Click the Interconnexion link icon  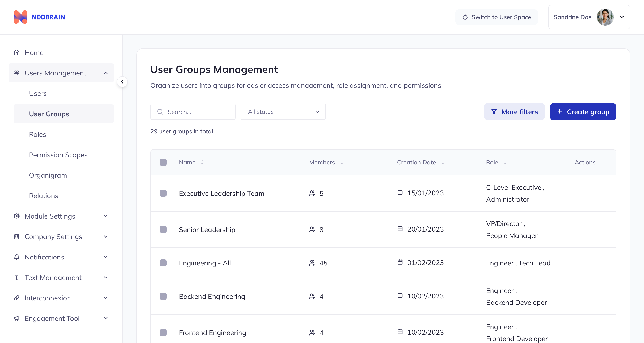16,298
